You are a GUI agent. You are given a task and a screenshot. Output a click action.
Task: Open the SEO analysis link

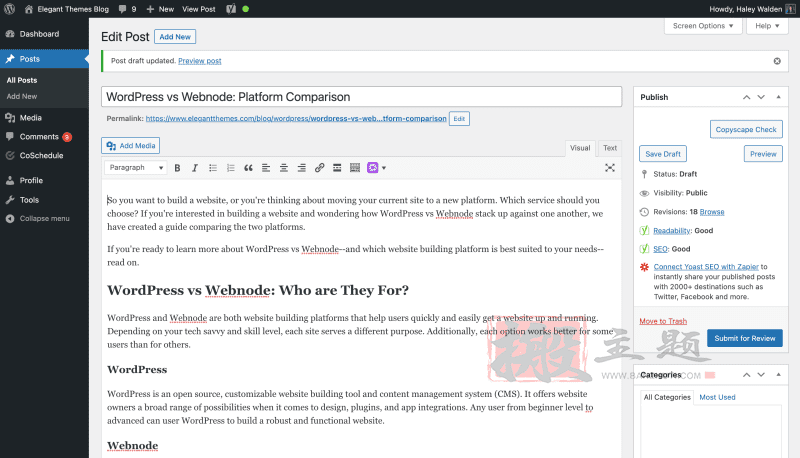click(x=660, y=249)
